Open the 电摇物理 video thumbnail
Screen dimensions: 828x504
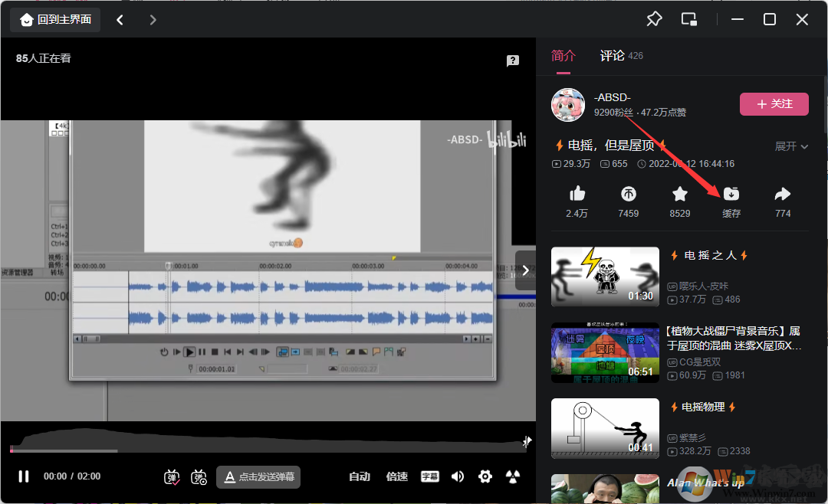(x=605, y=428)
